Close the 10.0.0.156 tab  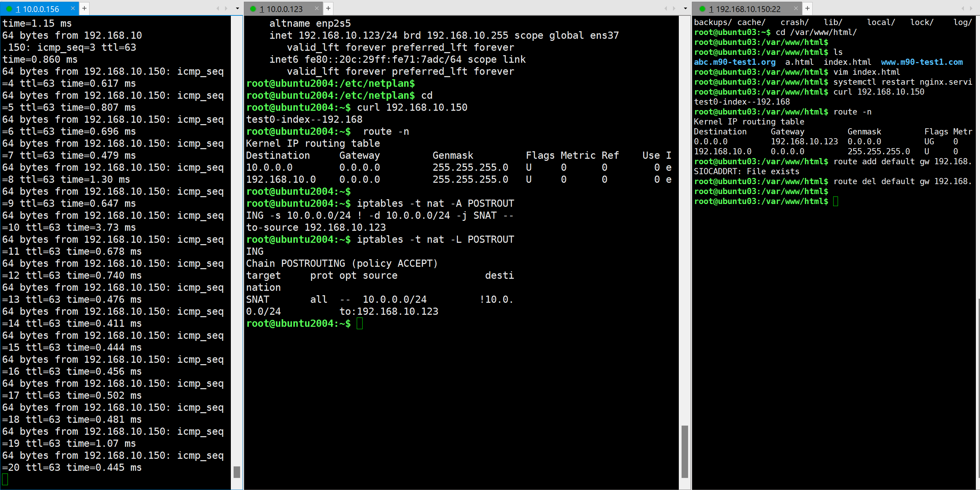[73, 8]
